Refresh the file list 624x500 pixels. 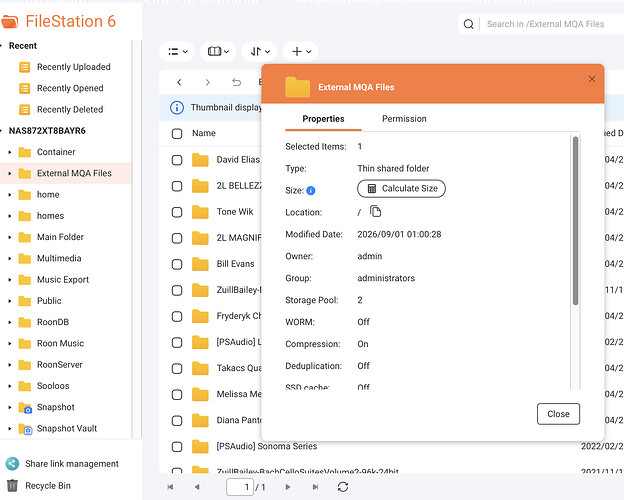coord(343,487)
